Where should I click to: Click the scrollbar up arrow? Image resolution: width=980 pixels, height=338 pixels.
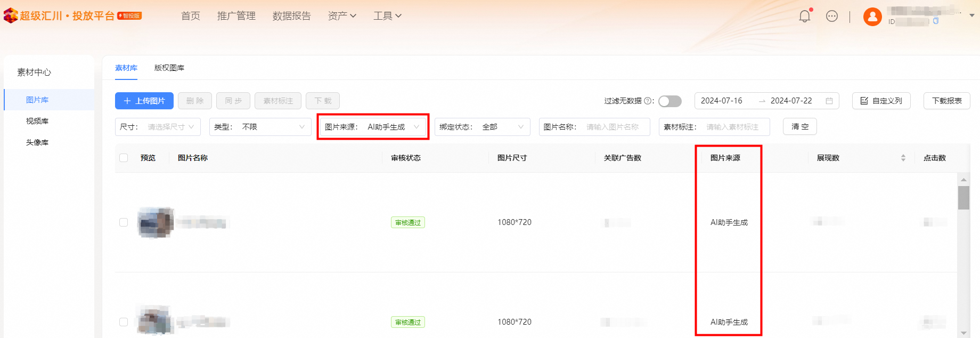click(963, 179)
